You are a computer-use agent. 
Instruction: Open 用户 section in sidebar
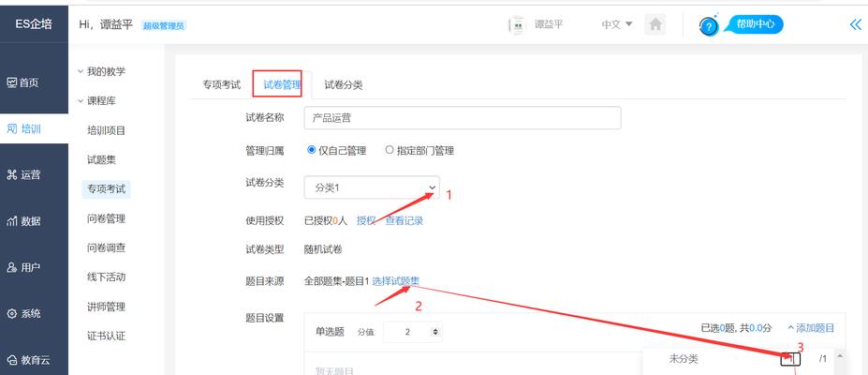click(x=23, y=267)
